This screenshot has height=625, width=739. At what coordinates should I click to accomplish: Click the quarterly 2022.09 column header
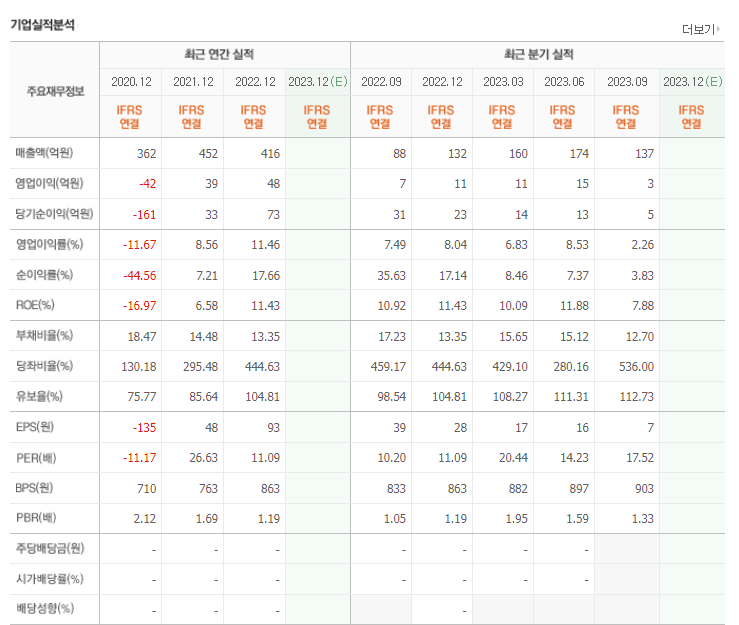coord(381,82)
